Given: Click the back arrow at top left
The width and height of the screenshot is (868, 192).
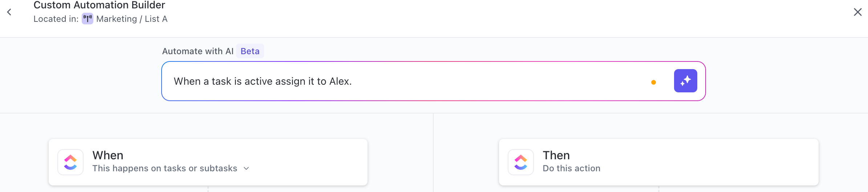Looking at the screenshot, I should click(9, 12).
